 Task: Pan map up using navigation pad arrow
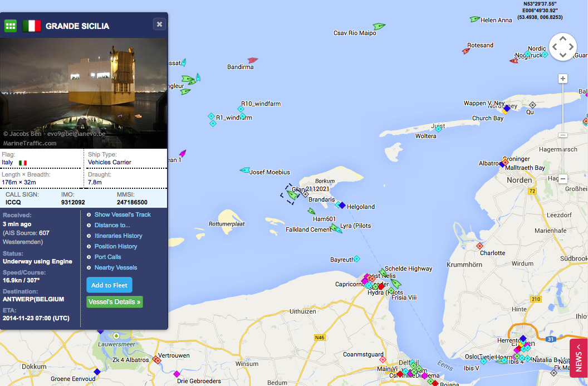pyautogui.click(x=562, y=38)
